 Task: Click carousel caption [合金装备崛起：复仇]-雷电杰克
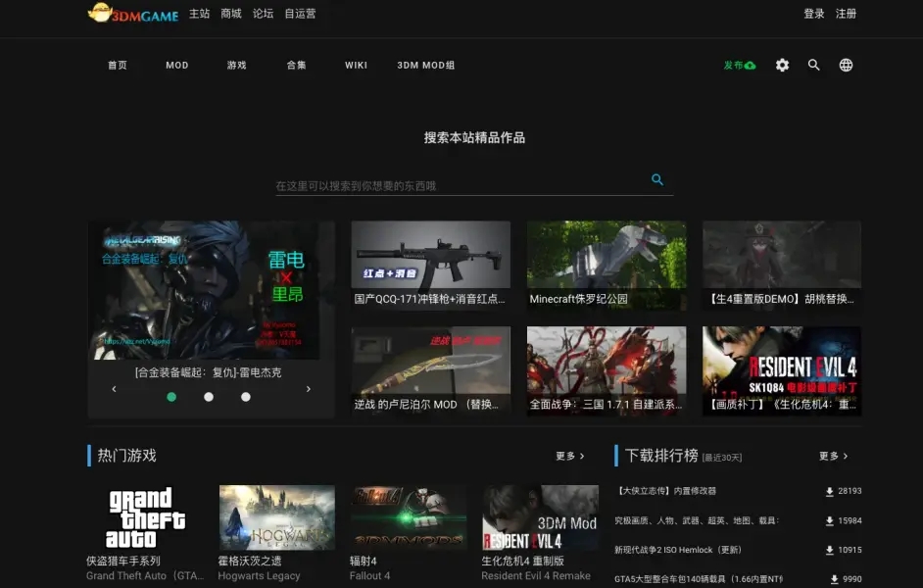coord(208,372)
